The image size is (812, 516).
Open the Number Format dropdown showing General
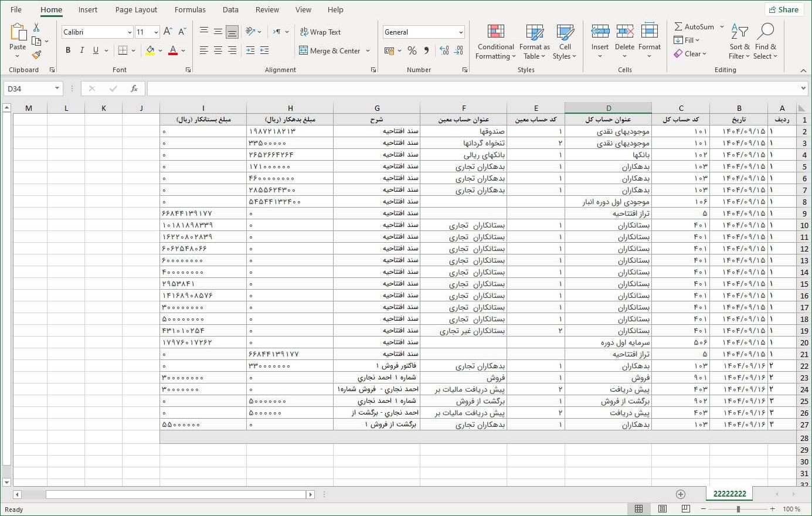461,32
